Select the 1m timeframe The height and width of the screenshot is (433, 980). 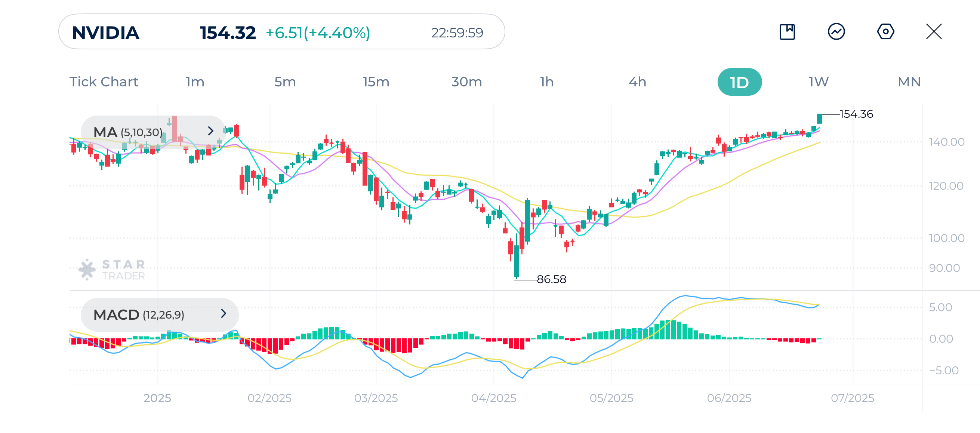tap(195, 82)
